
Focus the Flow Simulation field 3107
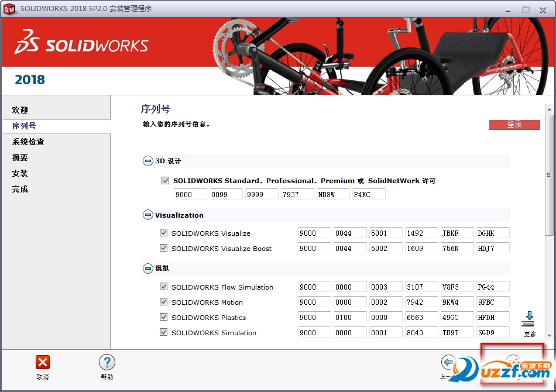(421, 287)
